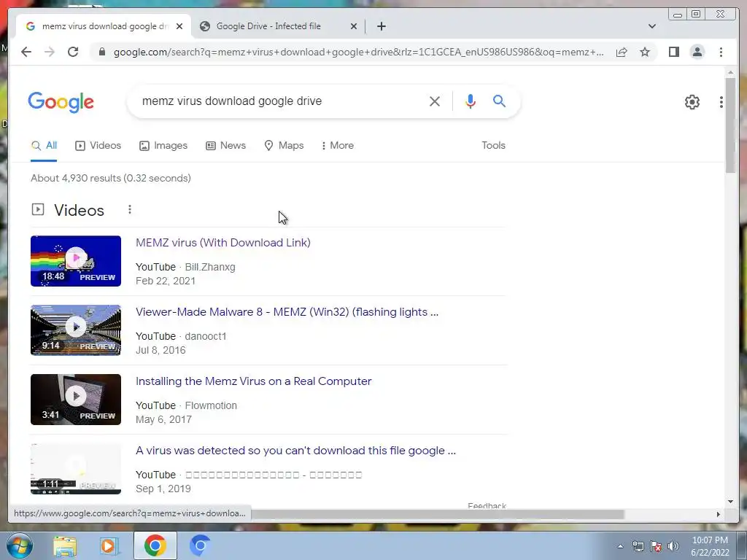This screenshot has width=747, height=560.
Task: Click the 'About 4,930 results' text
Action: (111, 178)
